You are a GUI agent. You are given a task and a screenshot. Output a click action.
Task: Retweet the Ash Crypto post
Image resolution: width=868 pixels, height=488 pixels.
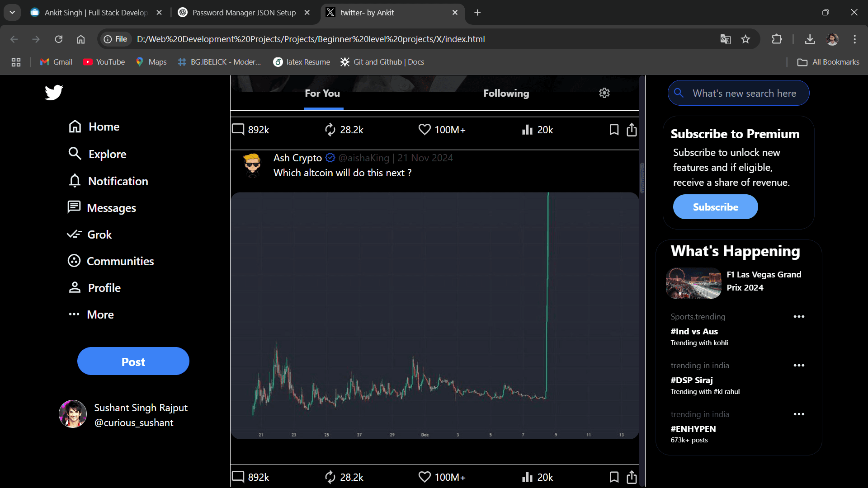click(x=330, y=477)
